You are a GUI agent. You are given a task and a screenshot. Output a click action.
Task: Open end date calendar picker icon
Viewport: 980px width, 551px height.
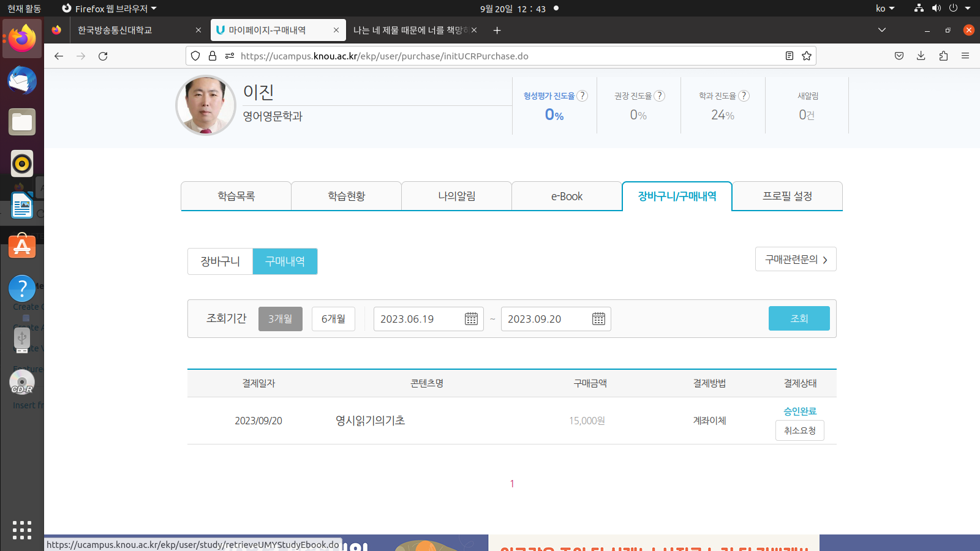coord(598,319)
